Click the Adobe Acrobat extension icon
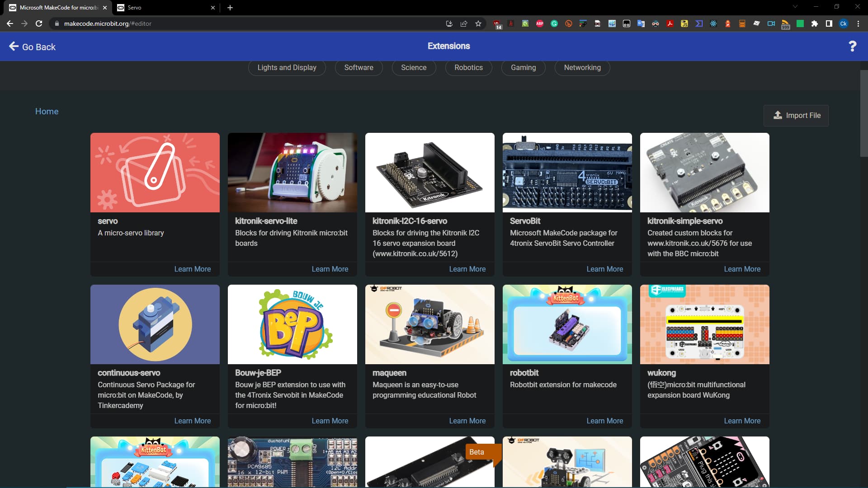Image resolution: width=868 pixels, height=488 pixels. 670,23
